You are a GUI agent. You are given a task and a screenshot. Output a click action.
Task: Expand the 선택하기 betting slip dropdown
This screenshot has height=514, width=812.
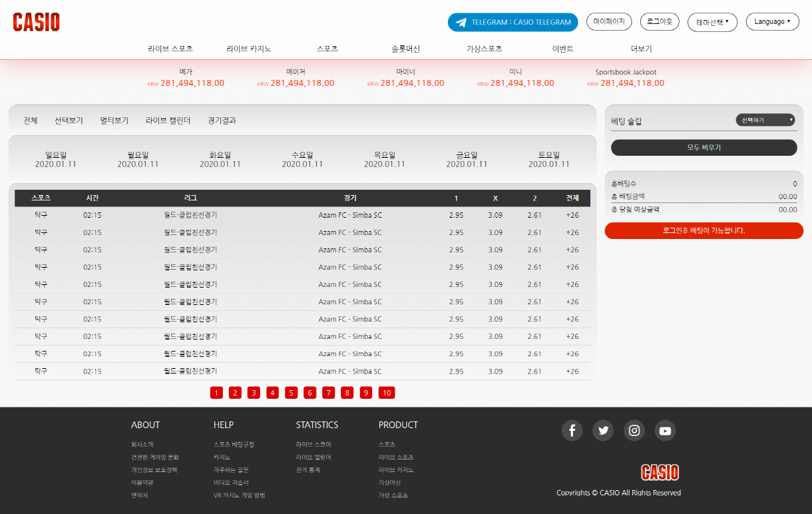click(x=765, y=120)
